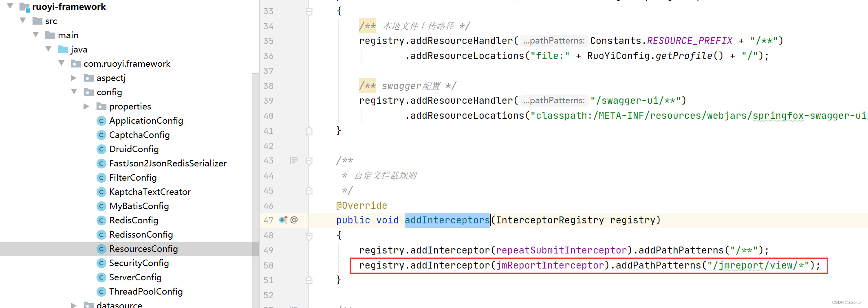Collapse the com.ruoyi.framework package arrow
The height and width of the screenshot is (308, 868).
[62, 63]
